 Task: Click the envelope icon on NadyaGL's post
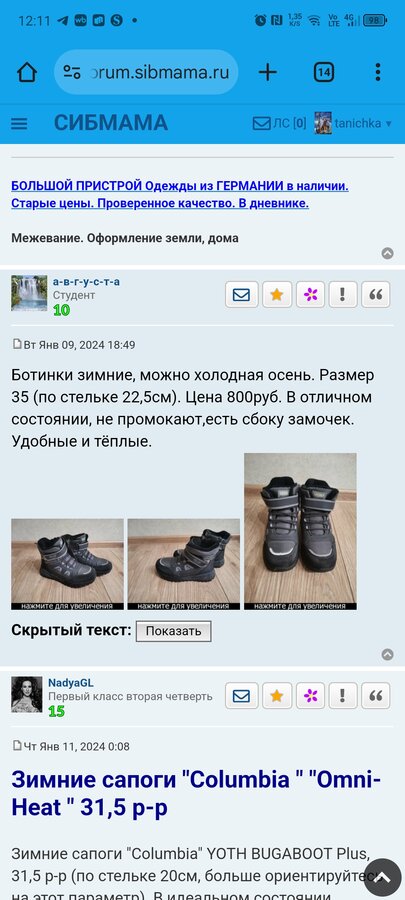pyautogui.click(x=242, y=696)
